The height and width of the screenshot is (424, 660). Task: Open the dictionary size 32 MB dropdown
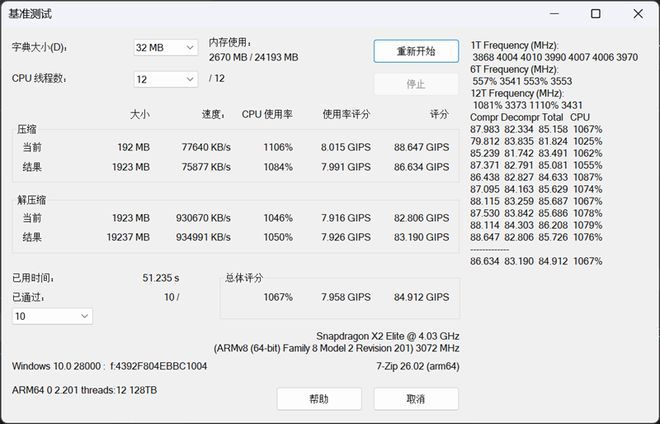pyautogui.click(x=165, y=48)
